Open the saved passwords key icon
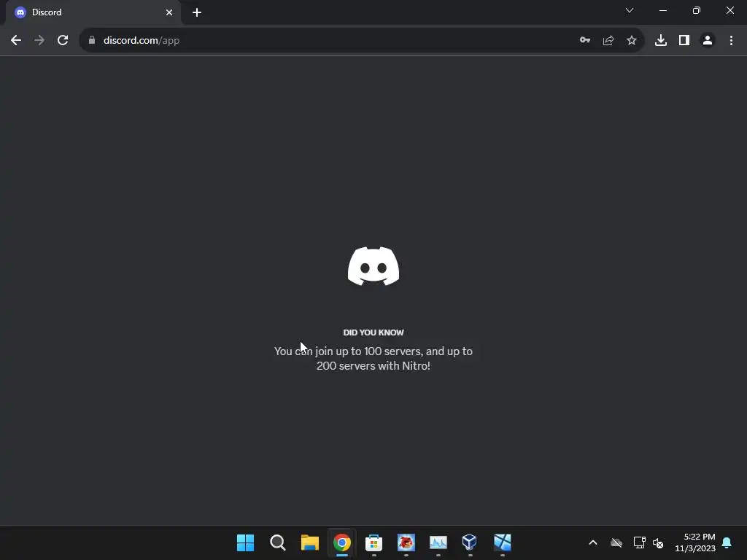Image resolution: width=747 pixels, height=560 pixels. tap(585, 41)
